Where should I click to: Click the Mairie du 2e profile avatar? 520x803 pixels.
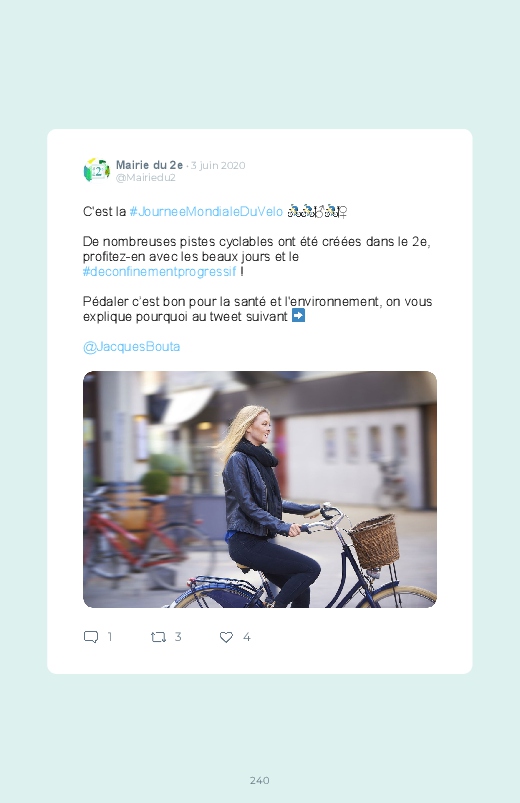[97, 170]
